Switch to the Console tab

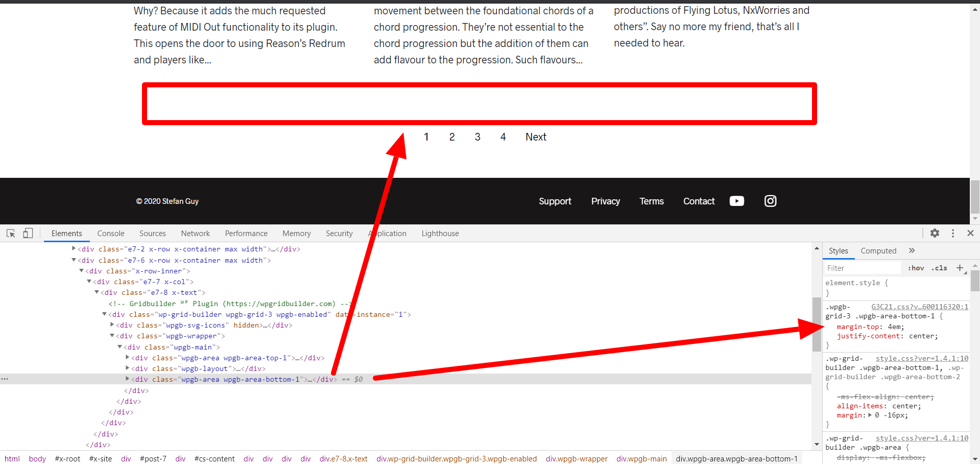click(x=111, y=234)
